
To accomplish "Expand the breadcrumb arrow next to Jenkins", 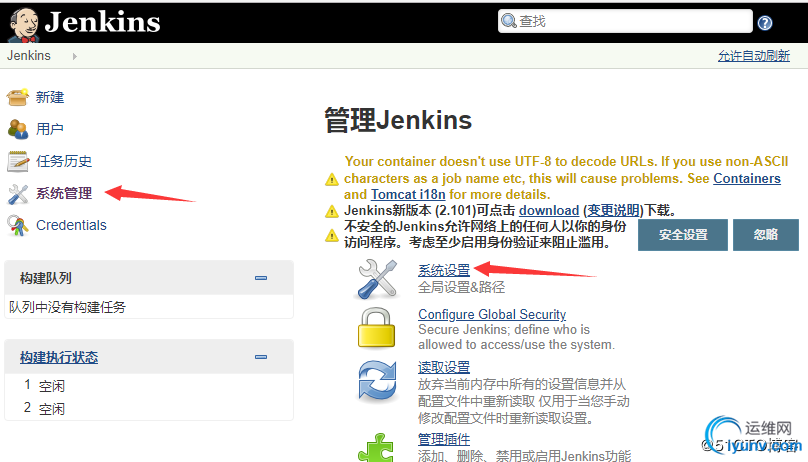I will [x=75, y=56].
